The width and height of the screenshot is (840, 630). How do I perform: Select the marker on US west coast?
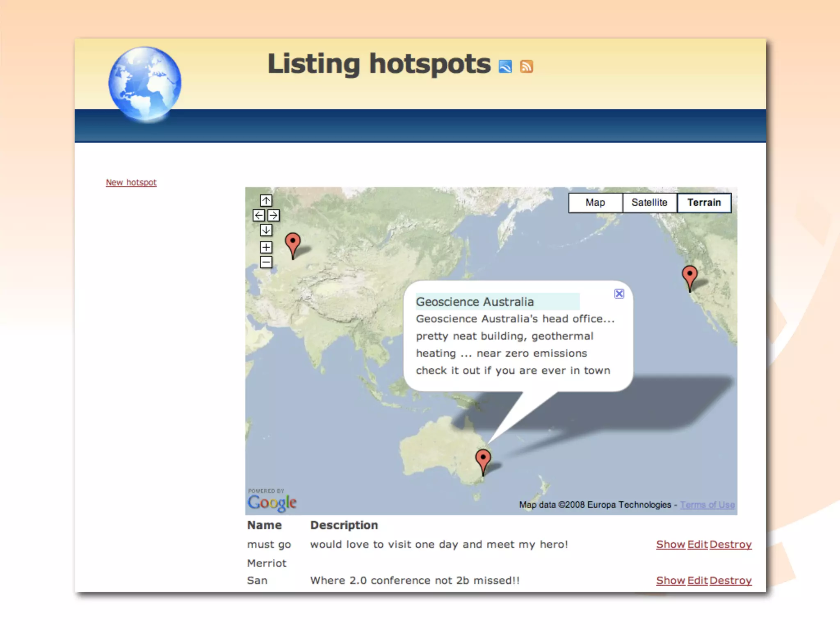point(689,275)
